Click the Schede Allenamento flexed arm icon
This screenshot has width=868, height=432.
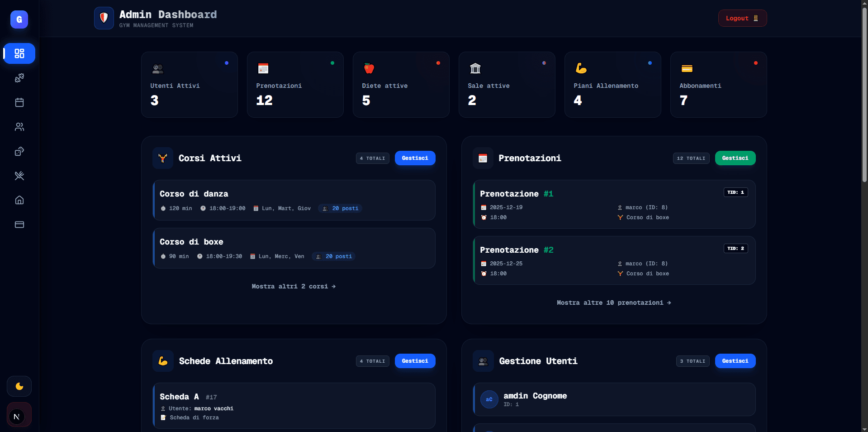(163, 361)
